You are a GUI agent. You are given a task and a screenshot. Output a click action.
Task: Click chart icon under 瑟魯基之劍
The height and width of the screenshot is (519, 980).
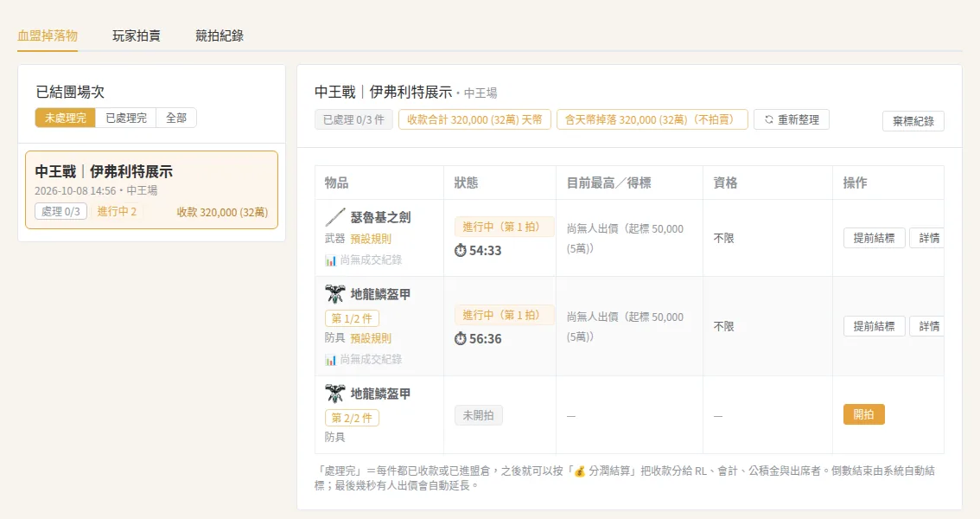click(331, 260)
